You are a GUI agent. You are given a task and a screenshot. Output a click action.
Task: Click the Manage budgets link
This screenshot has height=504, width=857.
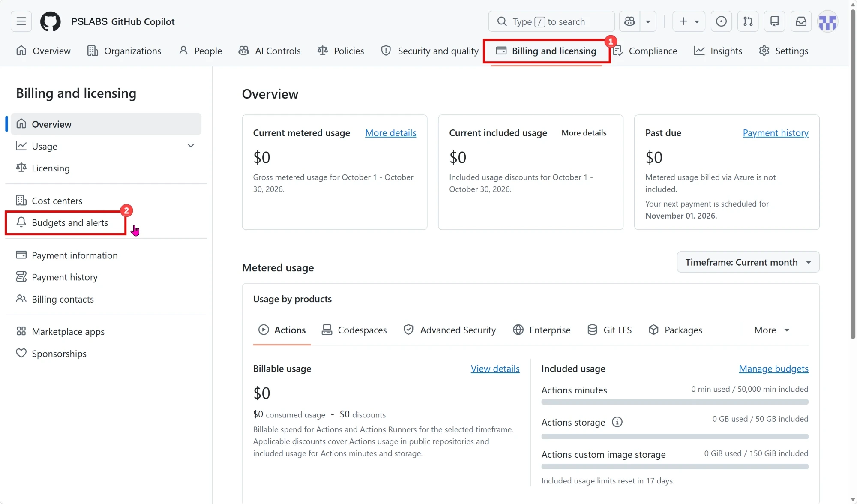click(x=773, y=369)
